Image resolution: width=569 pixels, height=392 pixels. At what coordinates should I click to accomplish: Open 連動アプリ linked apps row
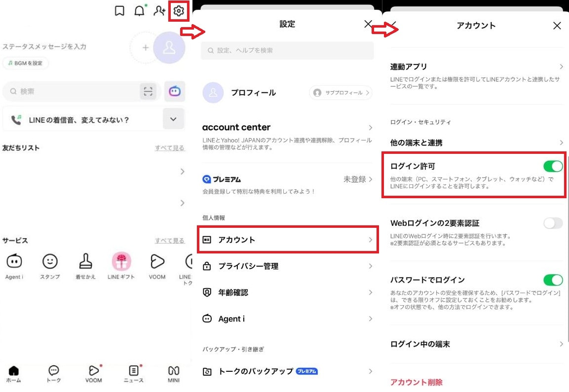(476, 76)
